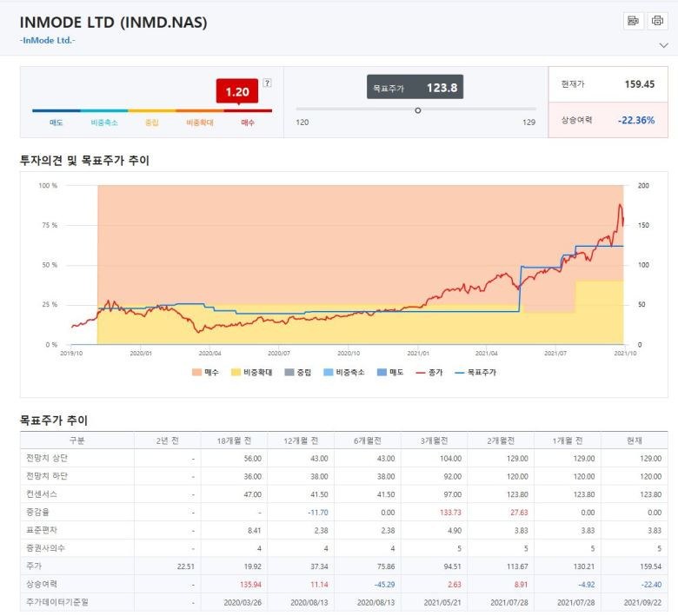678x616 pixels.
Task: Click the 2020/04 chart axis marker
Action: tap(209, 353)
